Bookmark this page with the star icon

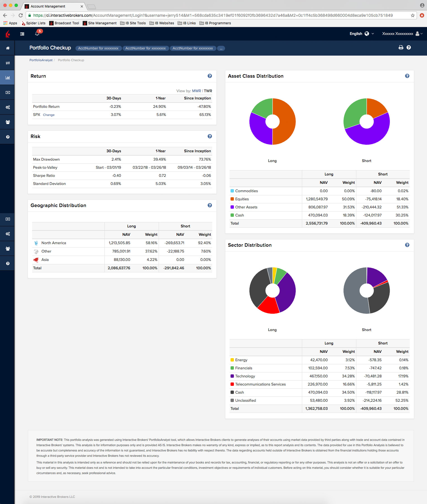pyautogui.click(x=413, y=15)
